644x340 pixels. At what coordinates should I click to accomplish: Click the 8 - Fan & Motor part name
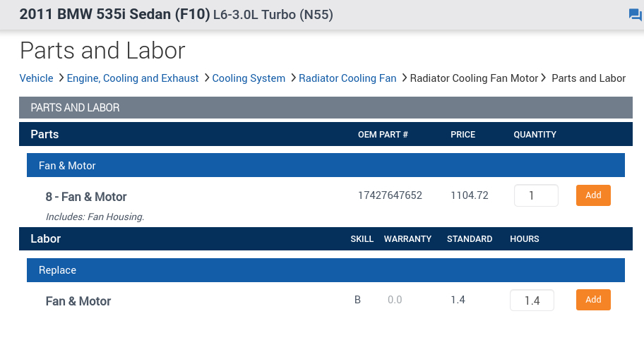coord(86,197)
